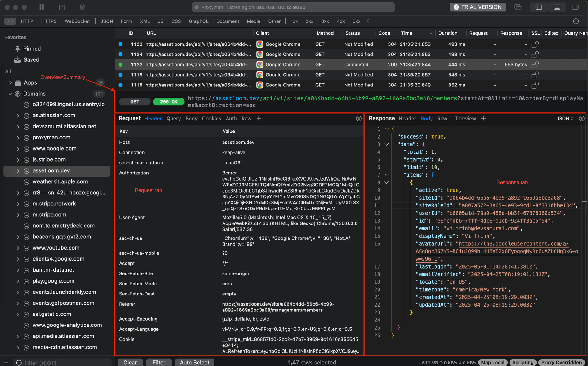Click SSL lock icon for request 1123

(x=535, y=44)
